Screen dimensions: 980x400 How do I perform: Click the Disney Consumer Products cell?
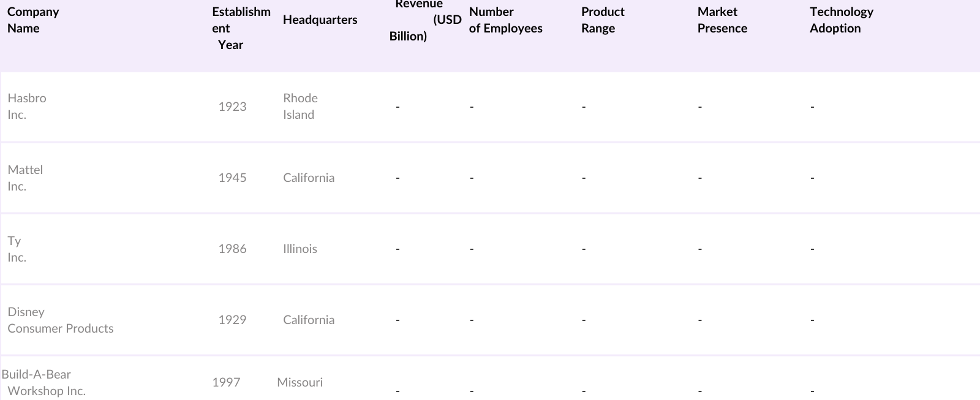click(x=60, y=320)
